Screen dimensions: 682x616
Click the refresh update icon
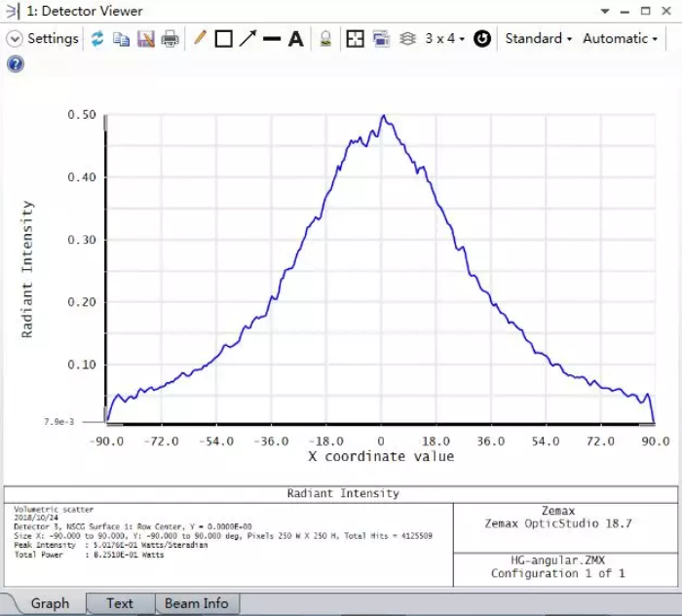tap(97, 39)
